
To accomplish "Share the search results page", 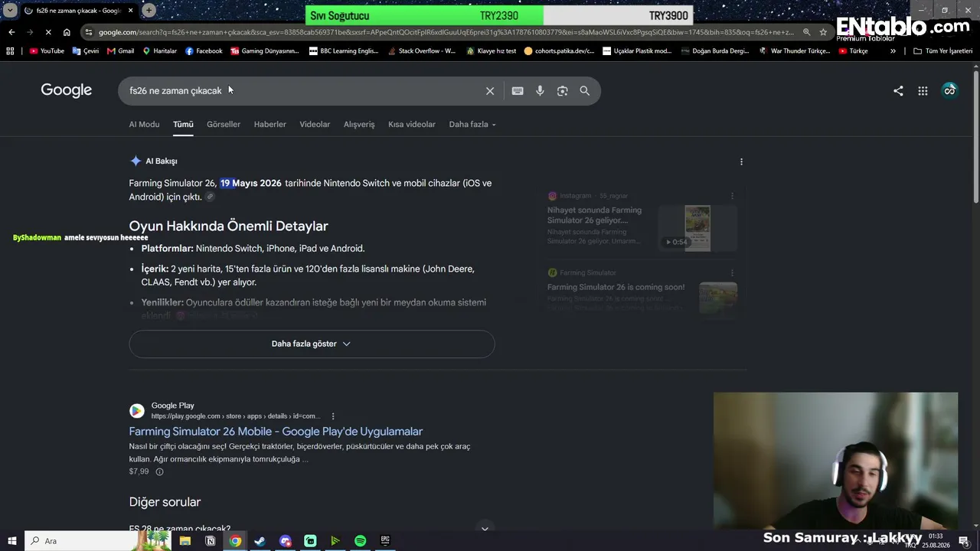I will point(898,90).
